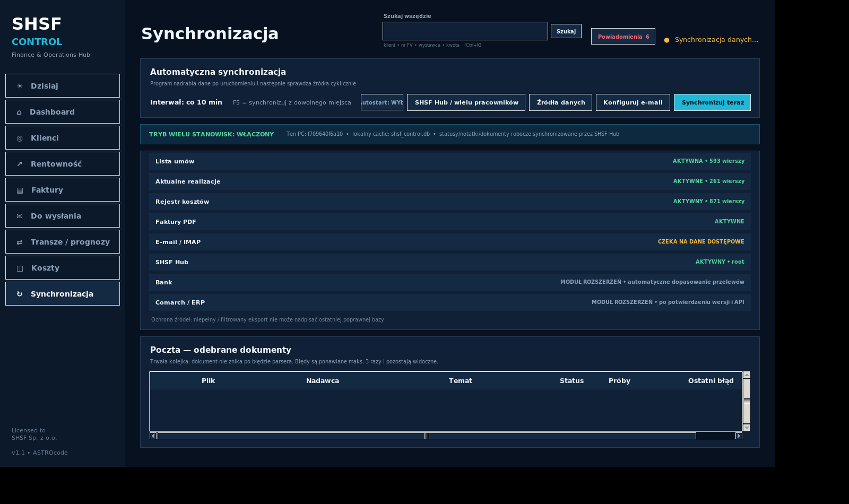Click the document icon beside Faktury
849x504 pixels.
pos(20,190)
